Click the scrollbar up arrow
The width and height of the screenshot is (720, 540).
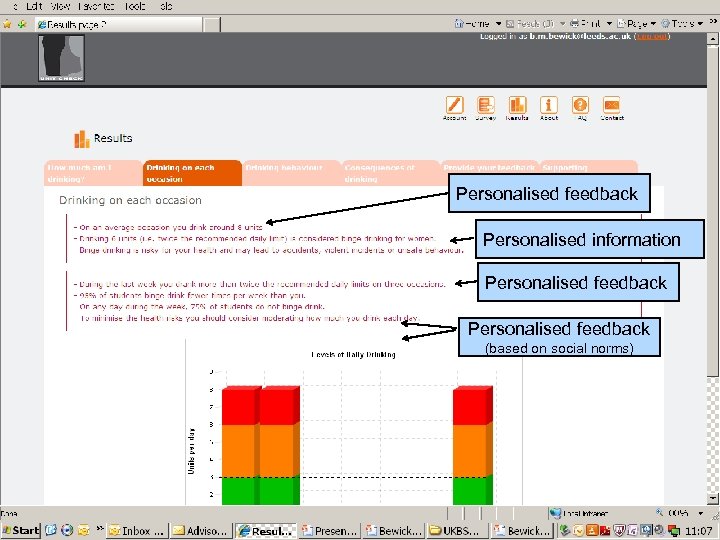point(713,39)
